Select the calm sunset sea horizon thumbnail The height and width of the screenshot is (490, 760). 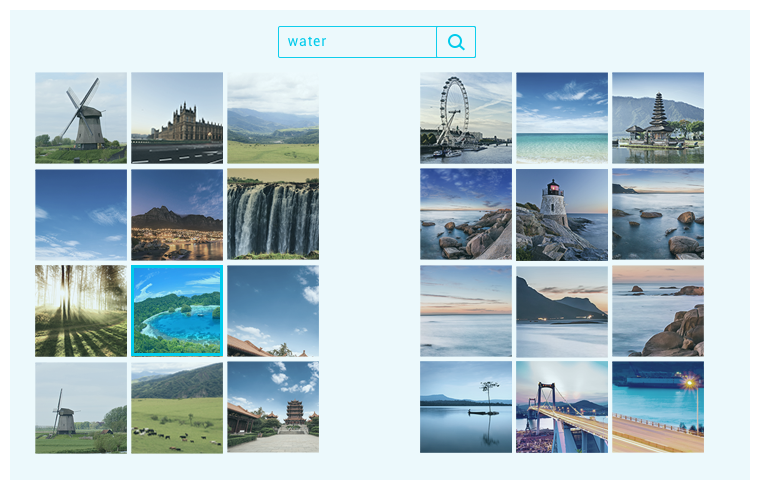[466, 311]
